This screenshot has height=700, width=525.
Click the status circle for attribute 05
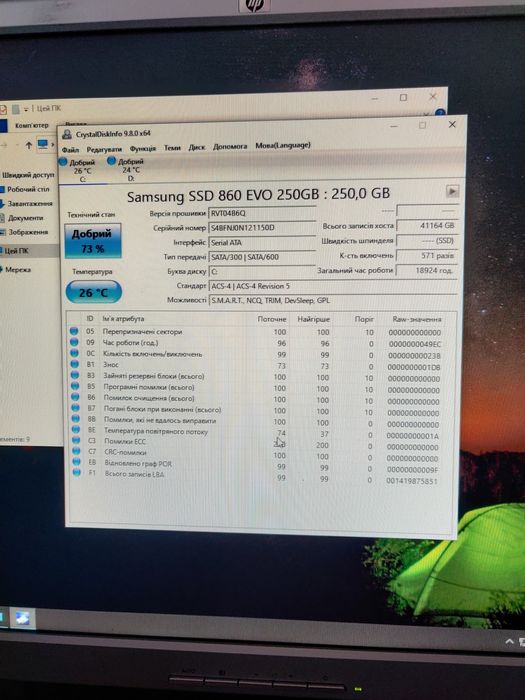(x=74, y=331)
